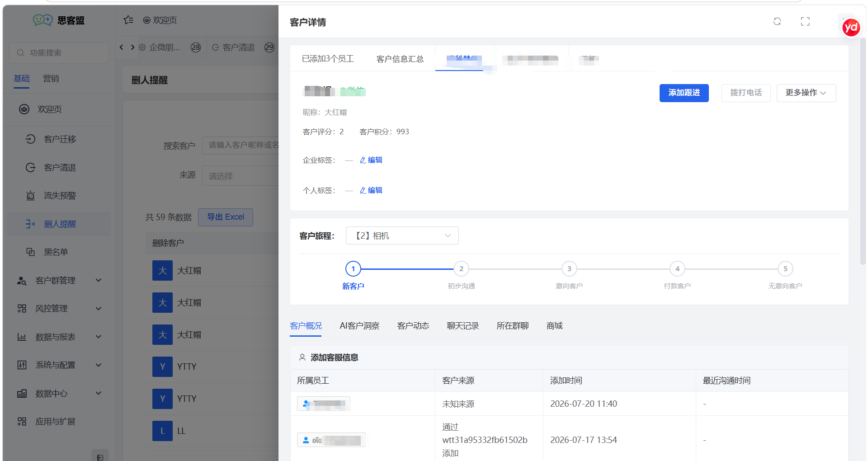868x461 pixels.
Task: Open the 客户旅程 【2】相机 dropdown
Action: click(402, 235)
